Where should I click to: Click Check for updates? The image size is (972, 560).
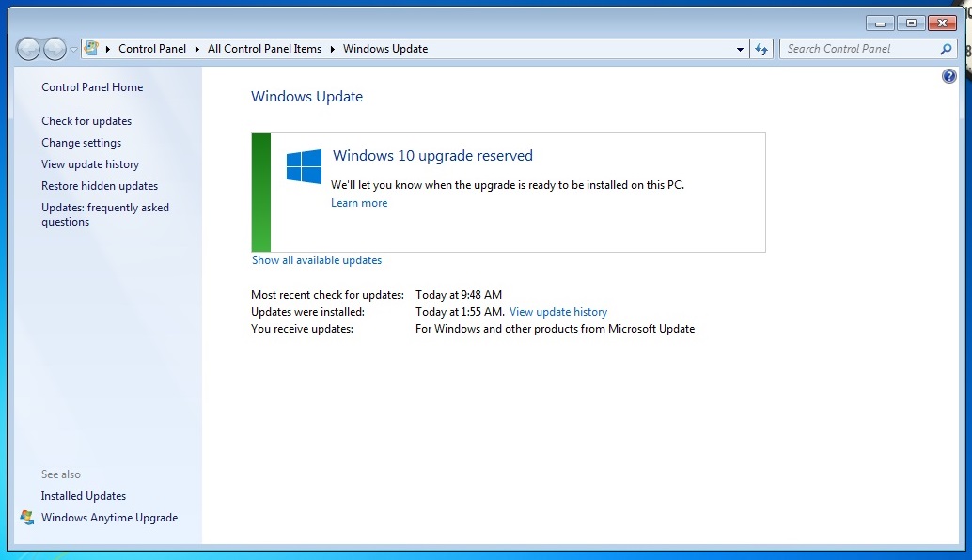(x=86, y=121)
